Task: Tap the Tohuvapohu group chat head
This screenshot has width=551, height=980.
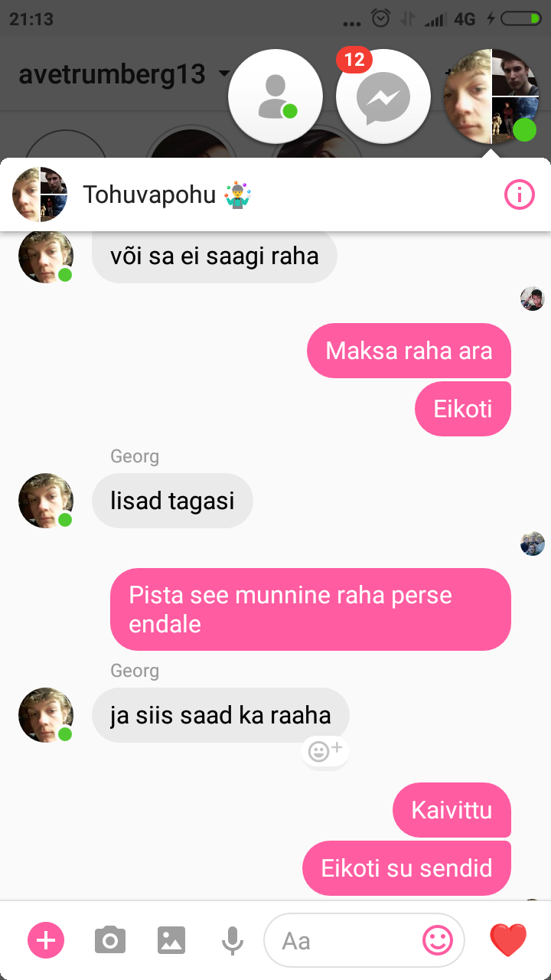Action: 491,97
